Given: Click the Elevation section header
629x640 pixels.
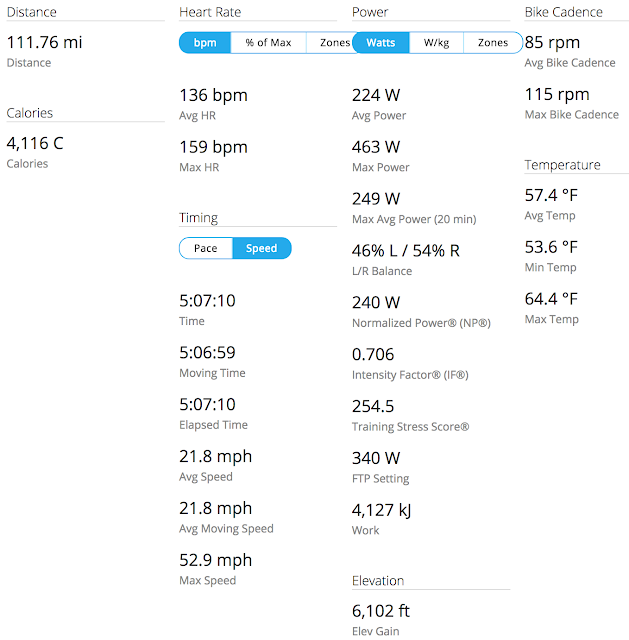Looking at the screenshot, I should pyautogui.click(x=378, y=580).
